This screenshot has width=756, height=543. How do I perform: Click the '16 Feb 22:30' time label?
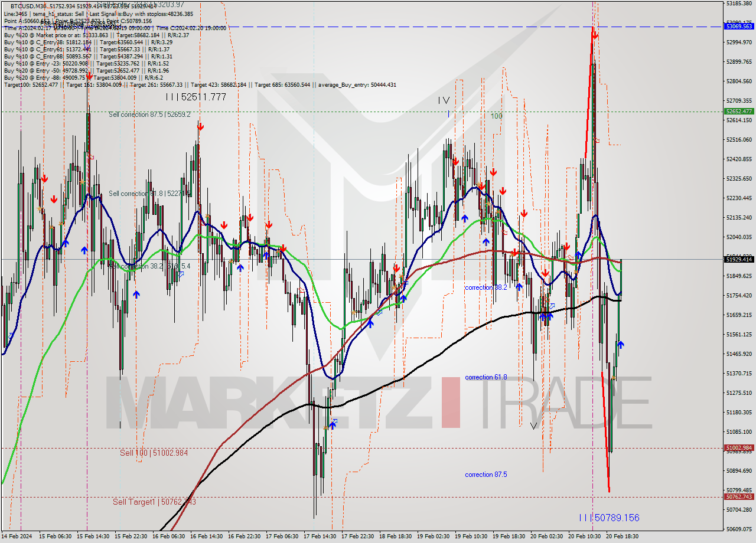point(244,537)
